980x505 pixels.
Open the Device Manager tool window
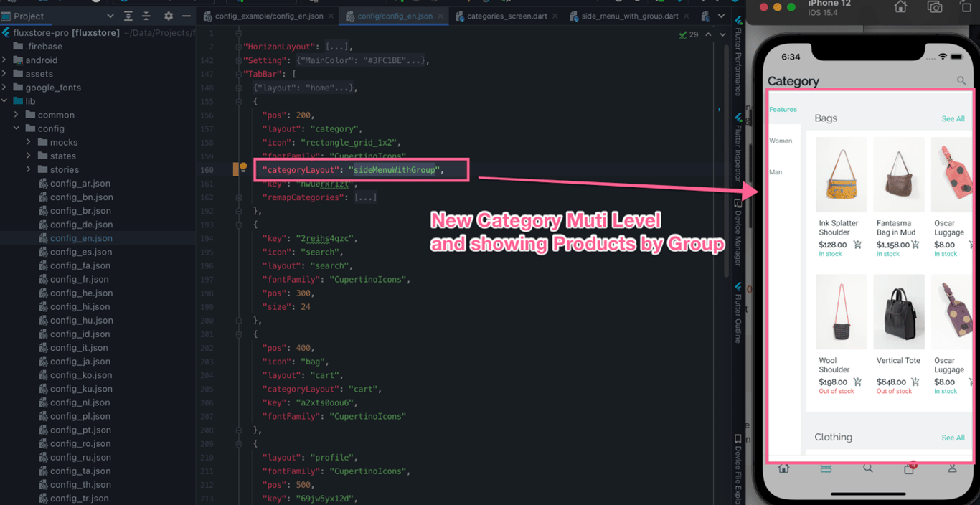738,232
